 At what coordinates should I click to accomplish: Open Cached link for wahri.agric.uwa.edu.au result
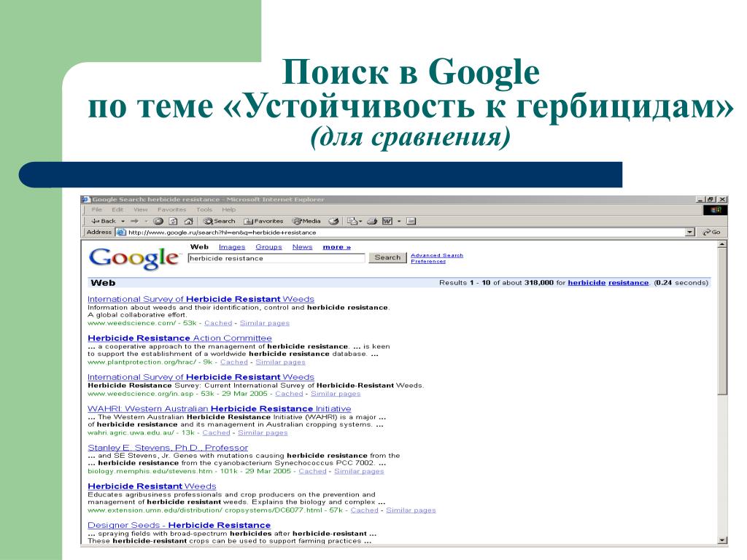click(x=216, y=433)
